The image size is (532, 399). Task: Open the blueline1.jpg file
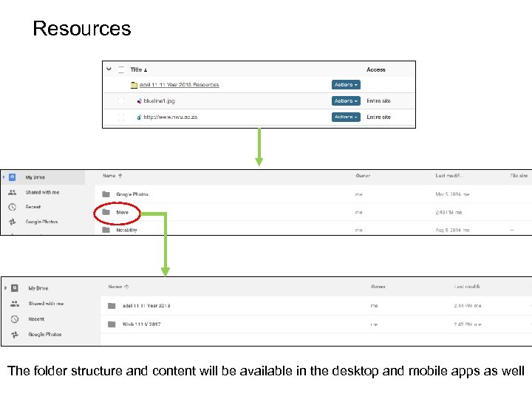pyautogui.click(x=159, y=100)
